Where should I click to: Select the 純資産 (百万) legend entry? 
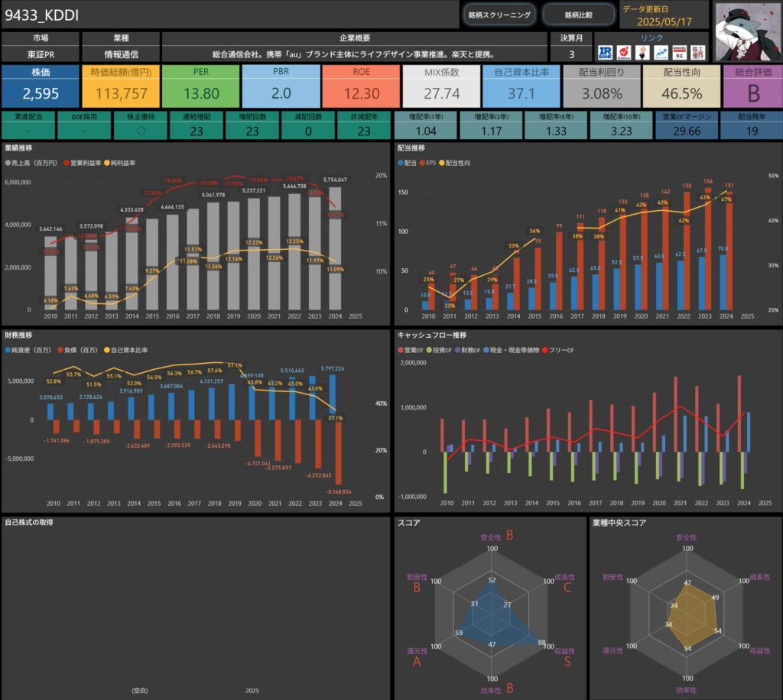tap(28, 350)
